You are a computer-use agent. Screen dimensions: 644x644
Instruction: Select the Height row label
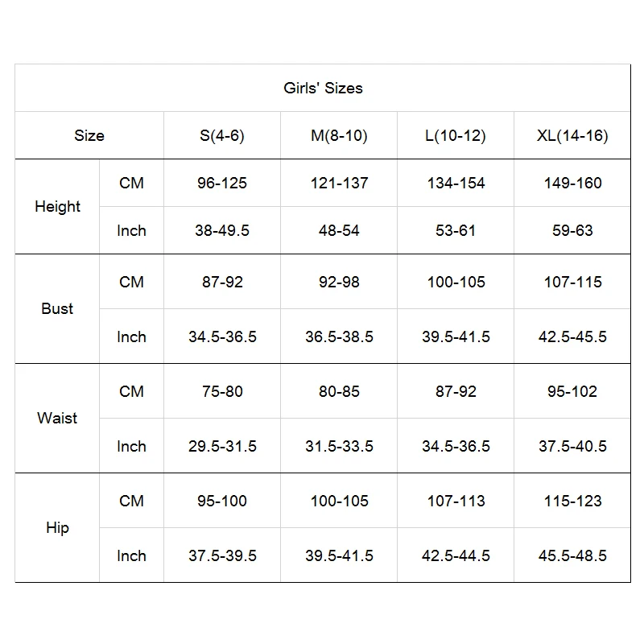tap(57, 207)
